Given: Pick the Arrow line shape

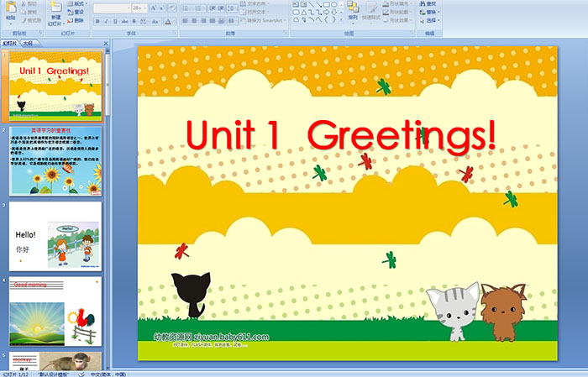Looking at the screenshot, I should [318, 4].
